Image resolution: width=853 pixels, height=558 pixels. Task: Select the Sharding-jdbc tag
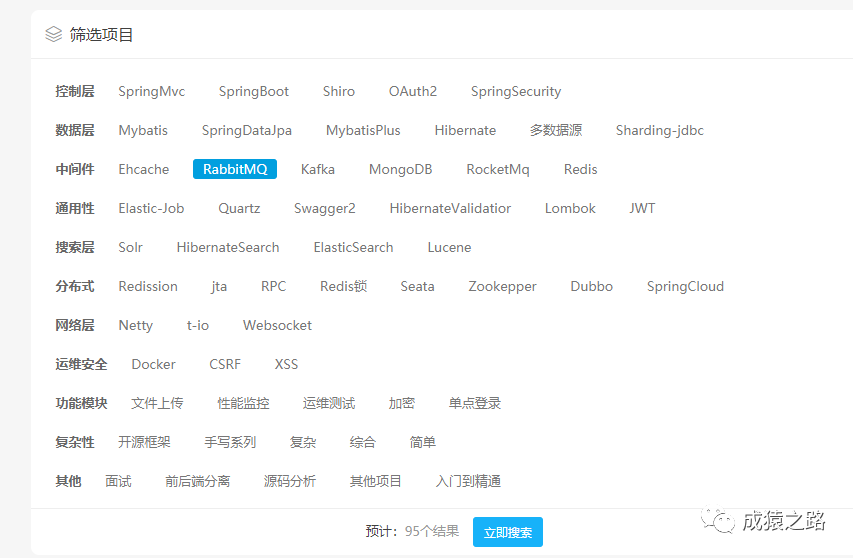(x=659, y=131)
